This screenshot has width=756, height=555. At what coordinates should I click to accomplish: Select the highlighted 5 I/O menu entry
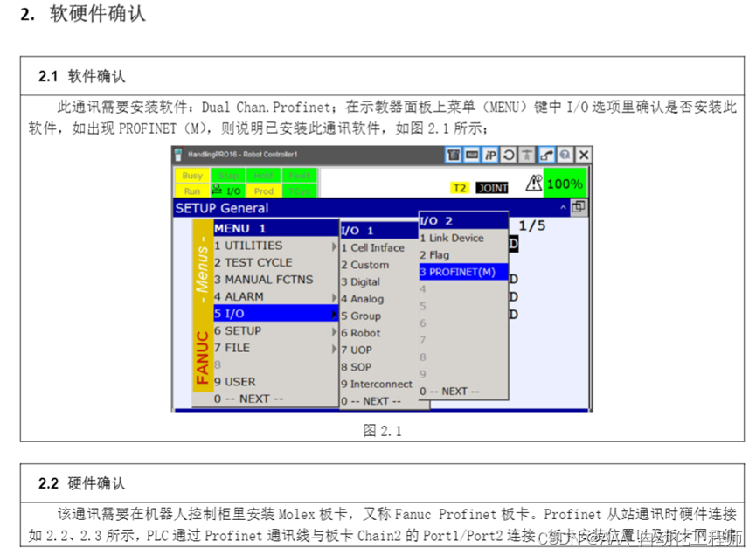(x=275, y=314)
